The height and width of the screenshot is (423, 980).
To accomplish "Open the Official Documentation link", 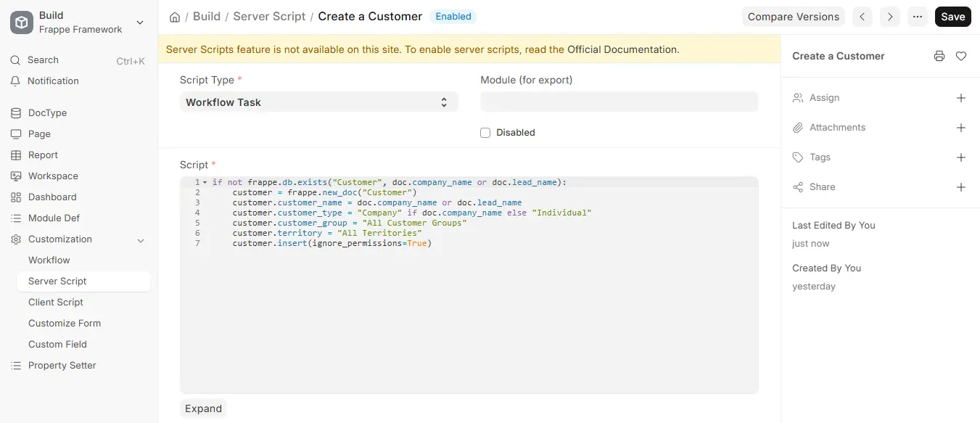I will tap(622, 50).
